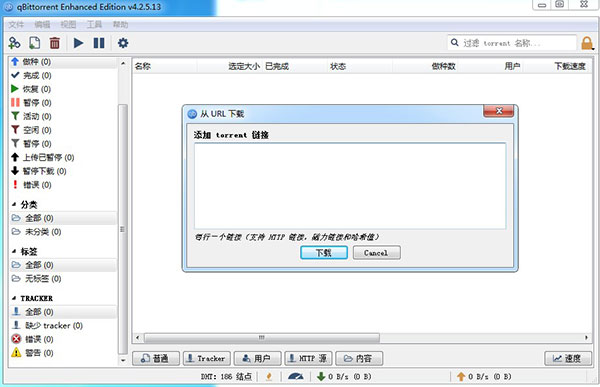
Task: Click the magnifier icon in filter box
Action: (455, 42)
